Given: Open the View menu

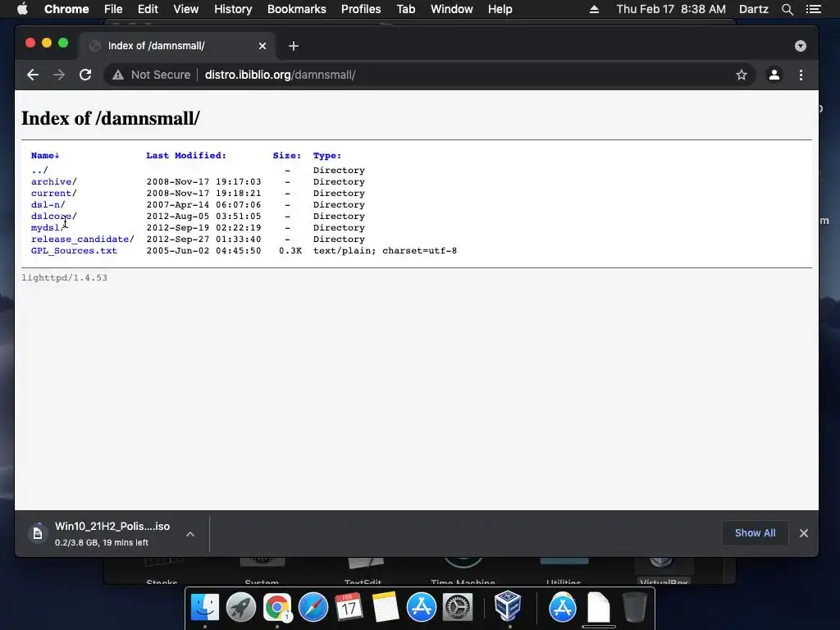Looking at the screenshot, I should click(x=186, y=9).
